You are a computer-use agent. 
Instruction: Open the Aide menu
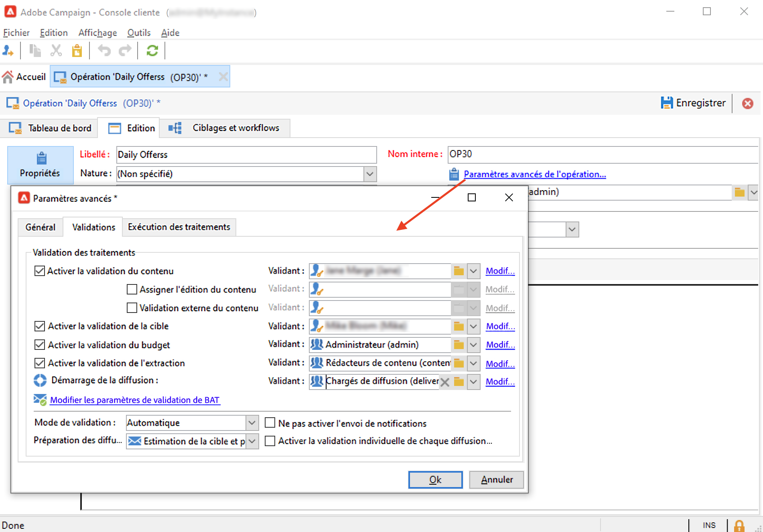click(x=170, y=32)
